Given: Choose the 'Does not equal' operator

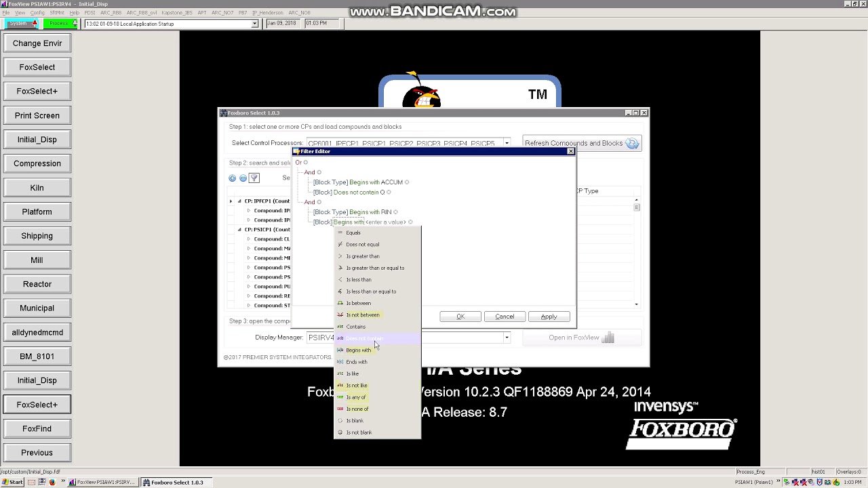Looking at the screenshot, I should 377,245.
